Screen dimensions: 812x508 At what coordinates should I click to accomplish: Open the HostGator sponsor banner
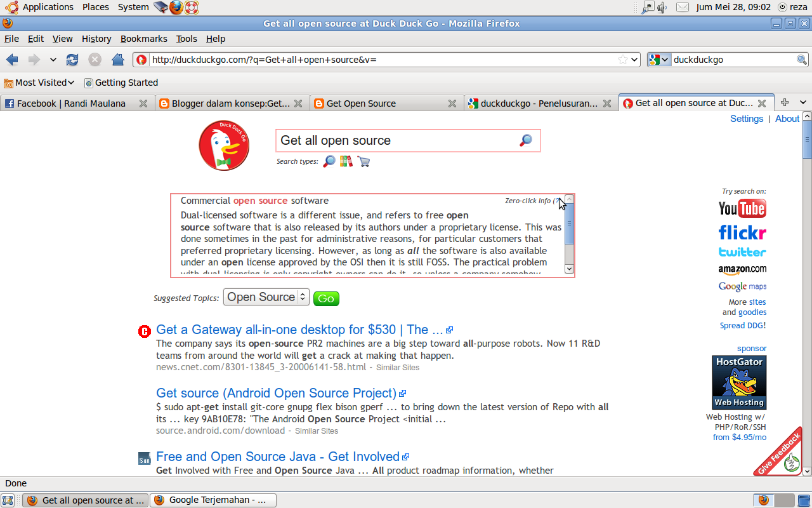tap(739, 382)
